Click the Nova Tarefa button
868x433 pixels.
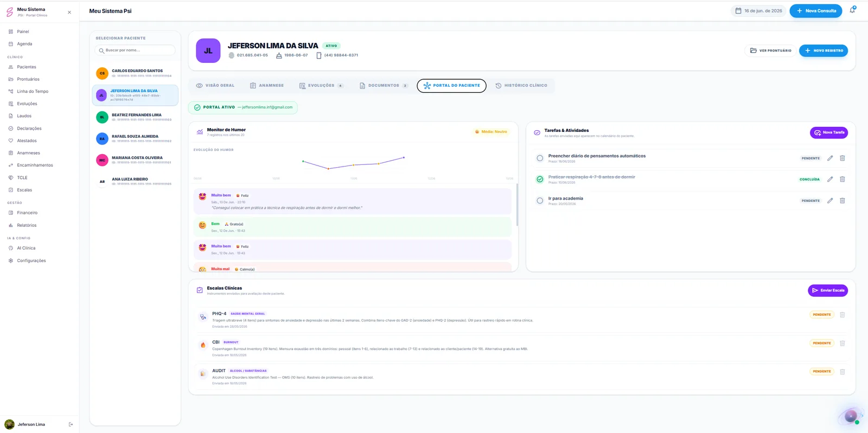[x=829, y=132]
